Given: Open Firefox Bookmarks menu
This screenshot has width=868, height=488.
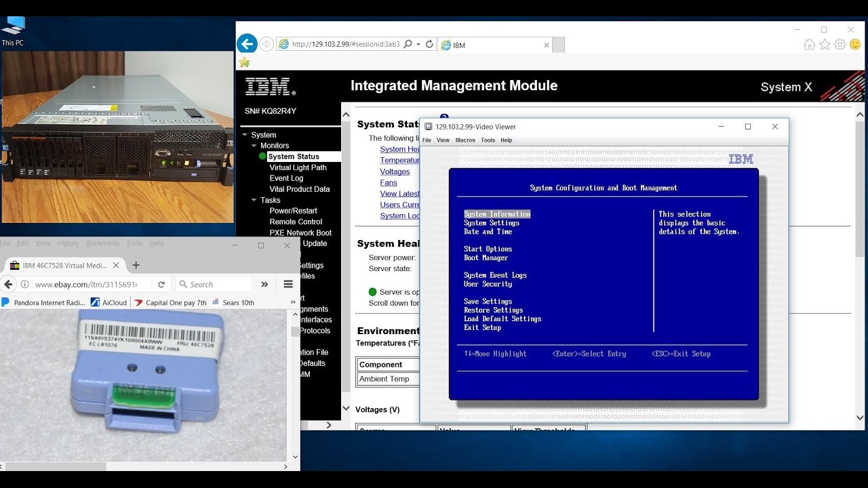Looking at the screenshot, I should pos(102,243).
